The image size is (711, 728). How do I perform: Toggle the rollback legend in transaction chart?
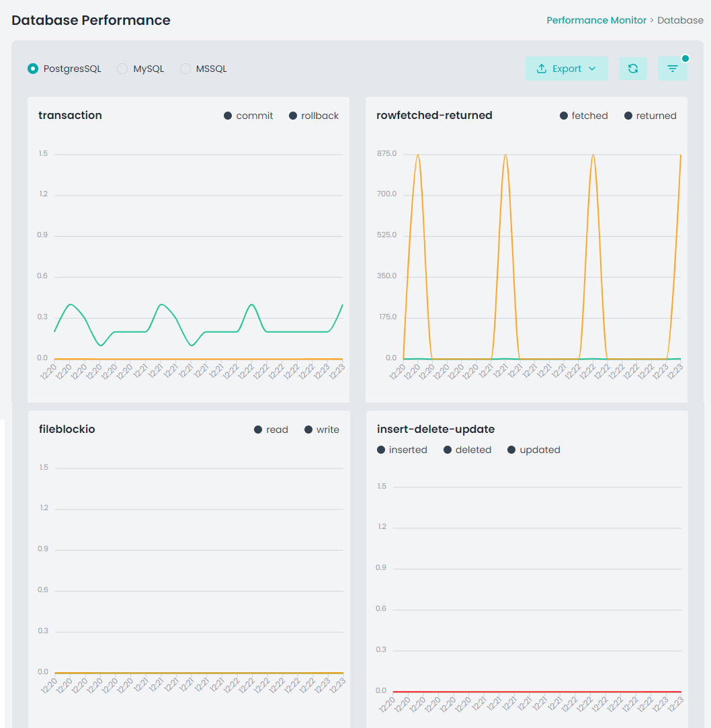coord(314,116)
